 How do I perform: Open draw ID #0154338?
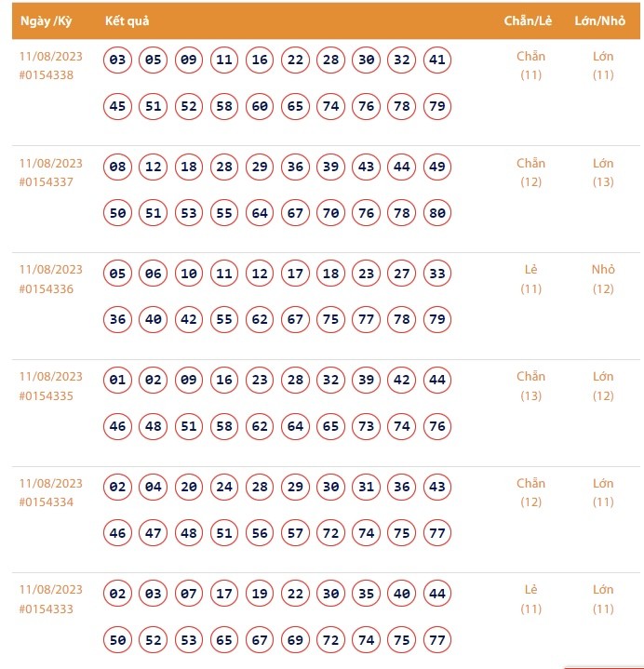click(x=46, y=75)
